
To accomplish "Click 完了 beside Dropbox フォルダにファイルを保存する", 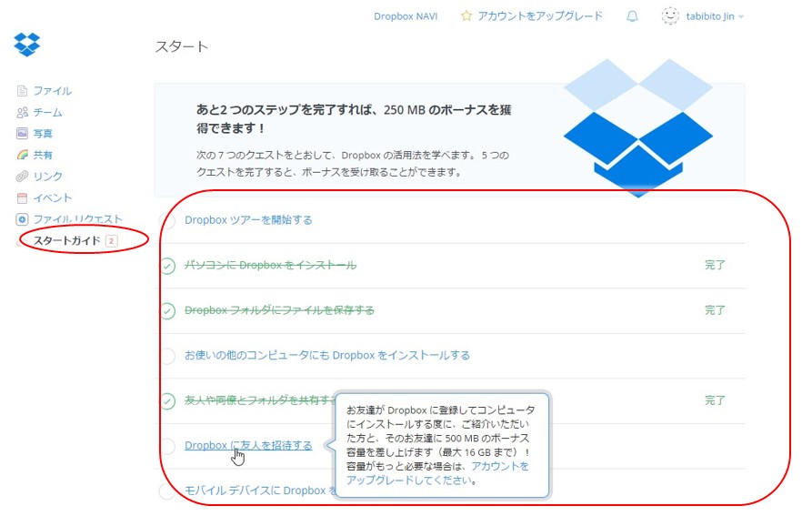I will pyautogui.click(x=715, y=310).
